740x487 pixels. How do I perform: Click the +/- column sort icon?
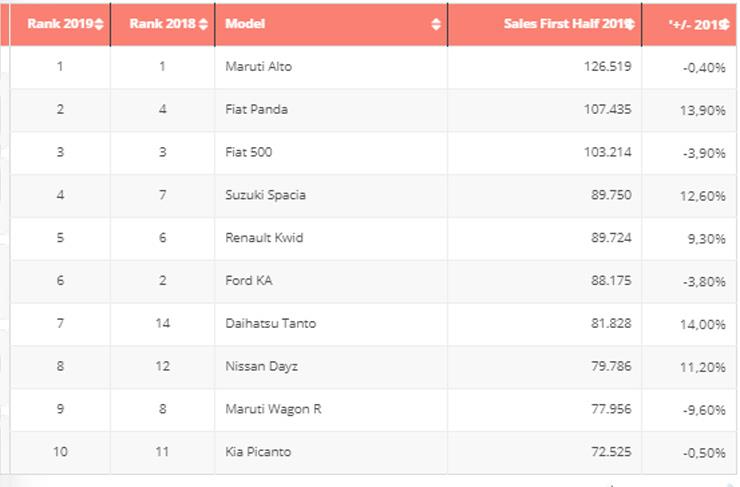pos(723,24)
